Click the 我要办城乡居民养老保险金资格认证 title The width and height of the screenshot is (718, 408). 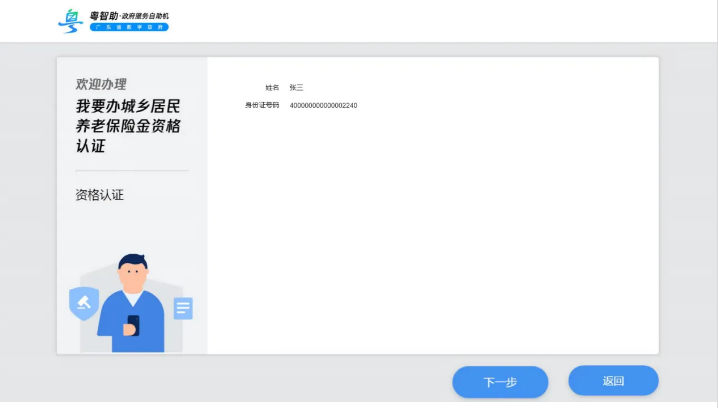tap(127, 126)
